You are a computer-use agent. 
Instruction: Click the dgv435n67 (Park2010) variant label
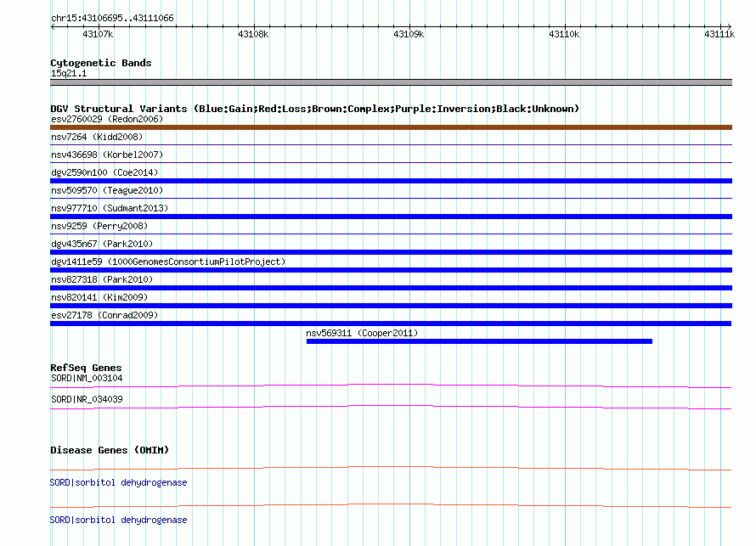[102, 244]
